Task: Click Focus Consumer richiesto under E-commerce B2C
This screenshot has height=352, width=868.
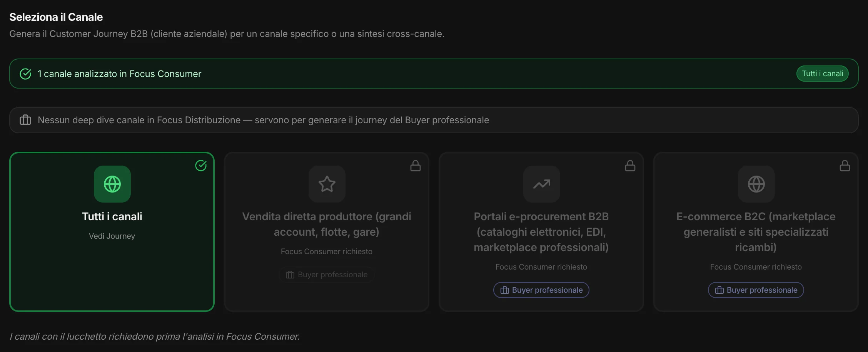Action: pyautogui.click(x=756, y=267)
